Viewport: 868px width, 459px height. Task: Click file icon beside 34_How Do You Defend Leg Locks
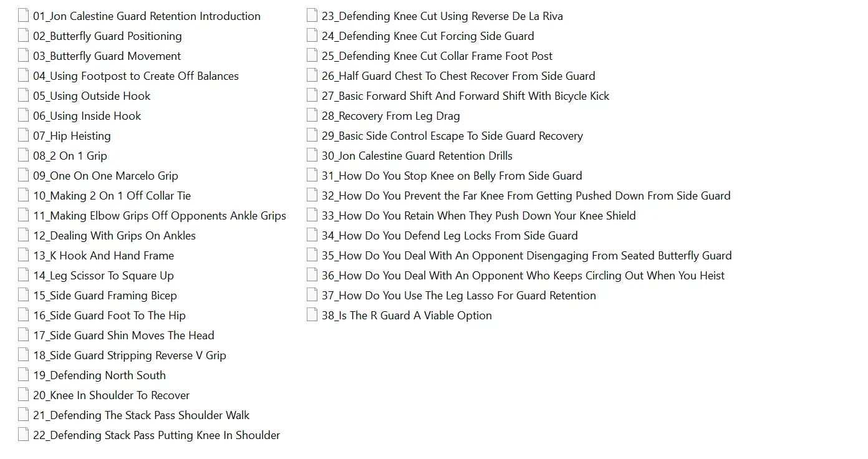[312, 236]
